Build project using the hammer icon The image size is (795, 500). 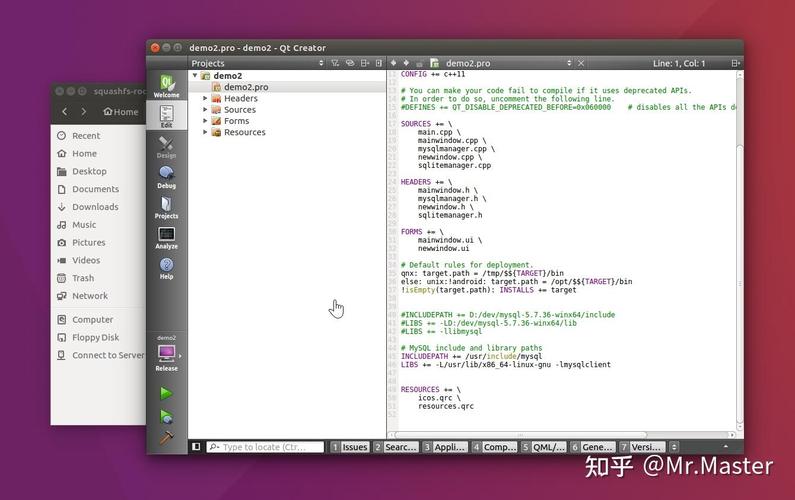pos(166,438)
